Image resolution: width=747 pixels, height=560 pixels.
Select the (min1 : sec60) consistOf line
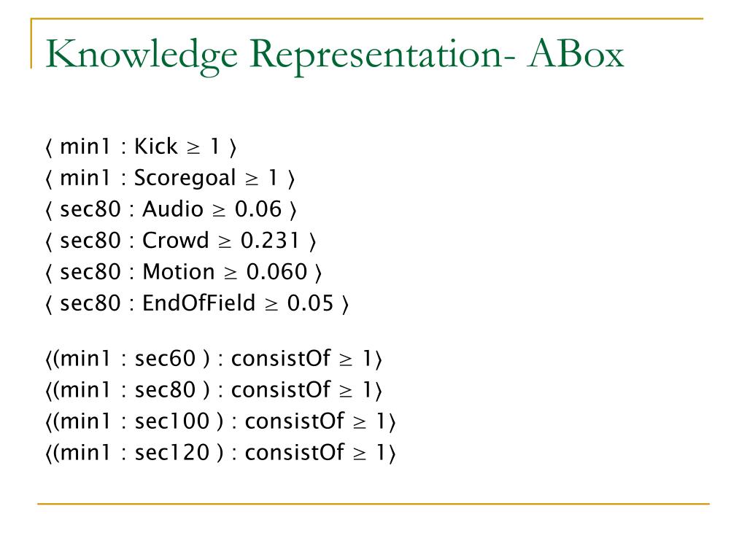[214, 359]
